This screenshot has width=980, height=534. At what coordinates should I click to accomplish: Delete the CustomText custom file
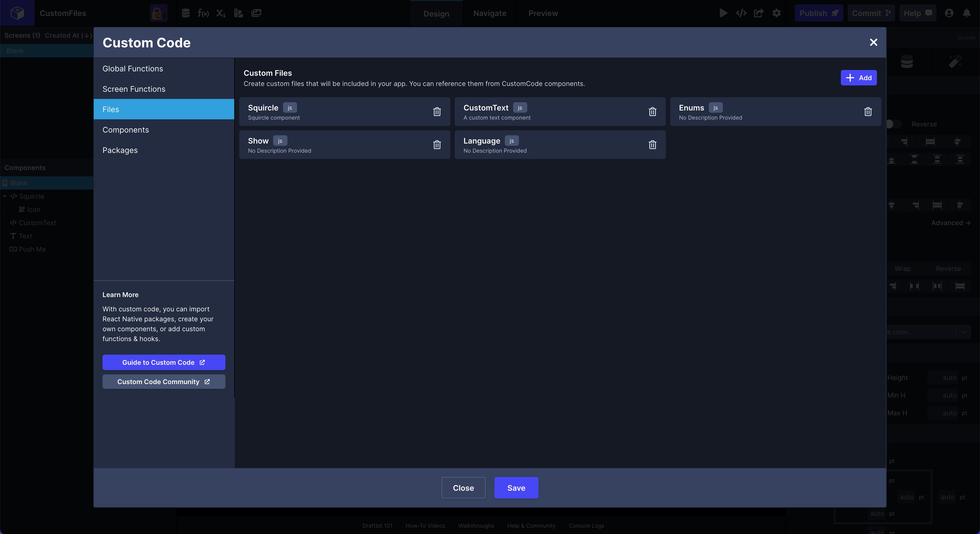[652, 111]
